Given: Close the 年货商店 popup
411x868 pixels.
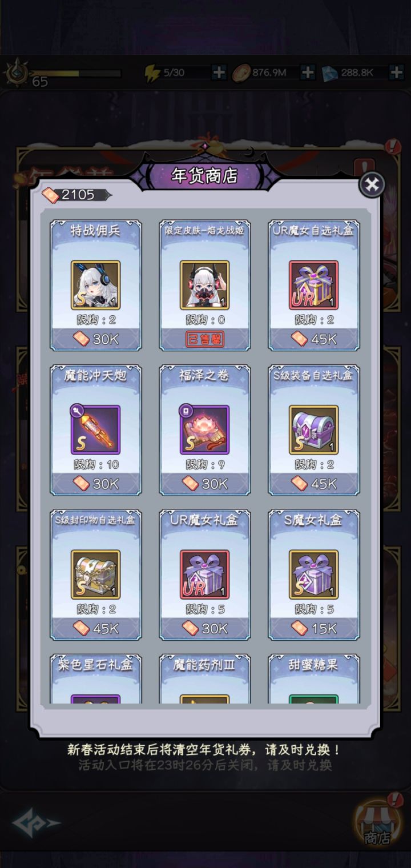Looking at the screenshot, I should tap(372, 184).
